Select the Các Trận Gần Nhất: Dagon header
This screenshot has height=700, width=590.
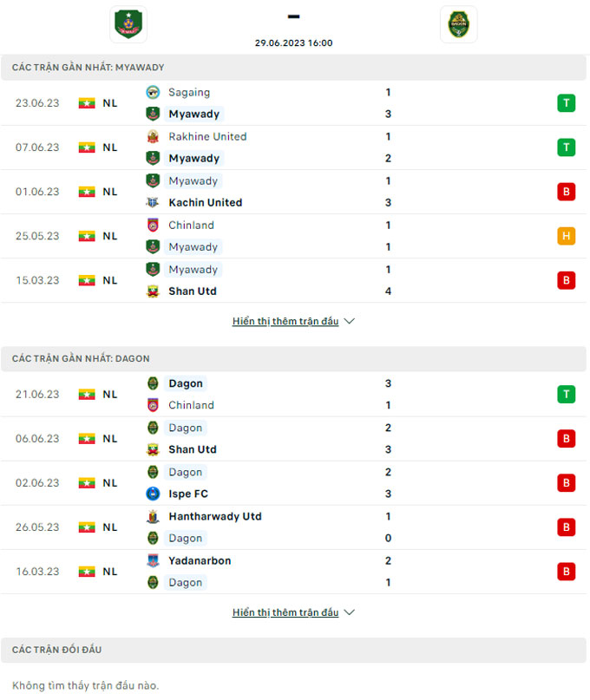(81, 359)
